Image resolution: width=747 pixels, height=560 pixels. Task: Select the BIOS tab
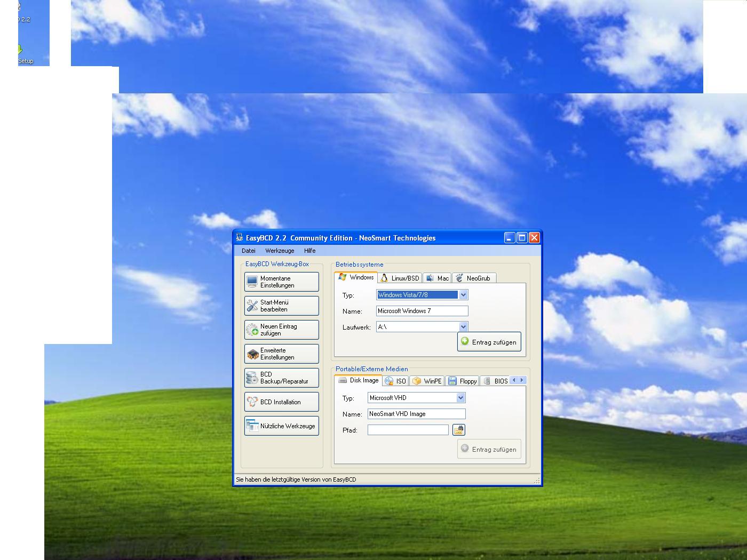pyautogui.click(x=495, y=381)
